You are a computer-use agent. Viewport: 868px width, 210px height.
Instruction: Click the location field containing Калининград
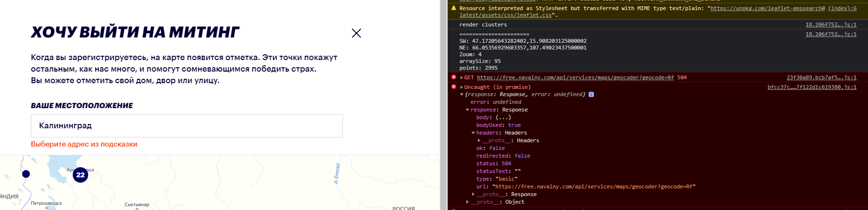(186, 126)
